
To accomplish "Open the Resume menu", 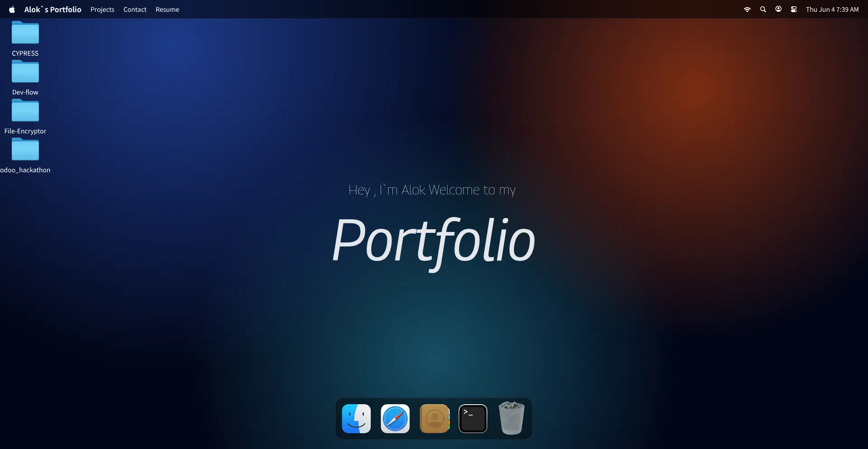I will pos(167,9).
